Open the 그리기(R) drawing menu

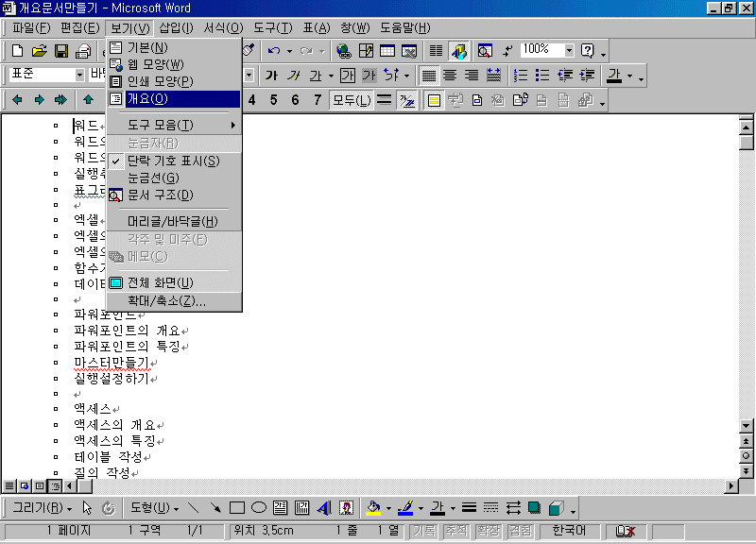pyautogui.click(x=42, y=507)
